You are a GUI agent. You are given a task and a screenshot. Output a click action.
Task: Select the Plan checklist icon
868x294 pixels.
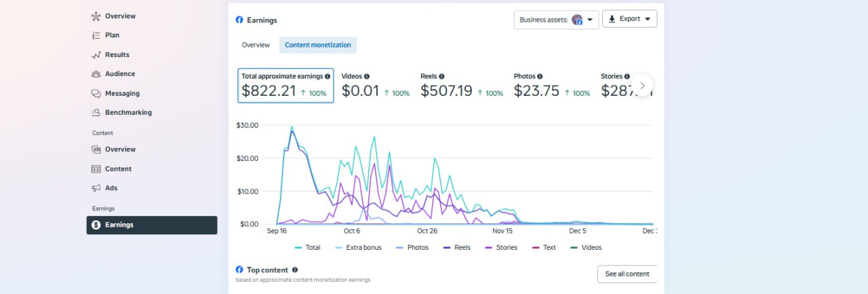point(96,35)
